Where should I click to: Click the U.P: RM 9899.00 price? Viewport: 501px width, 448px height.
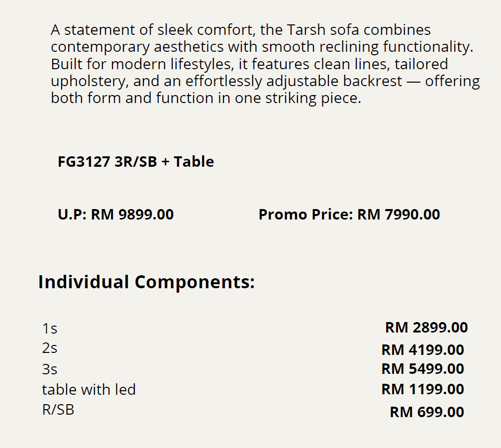[116, 215]
